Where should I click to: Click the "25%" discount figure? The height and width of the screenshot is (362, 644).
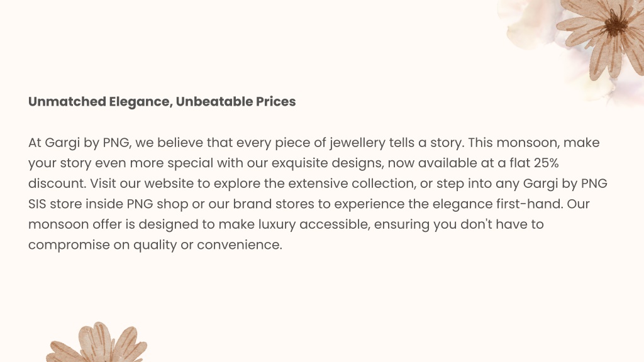(x=547, y=163)
